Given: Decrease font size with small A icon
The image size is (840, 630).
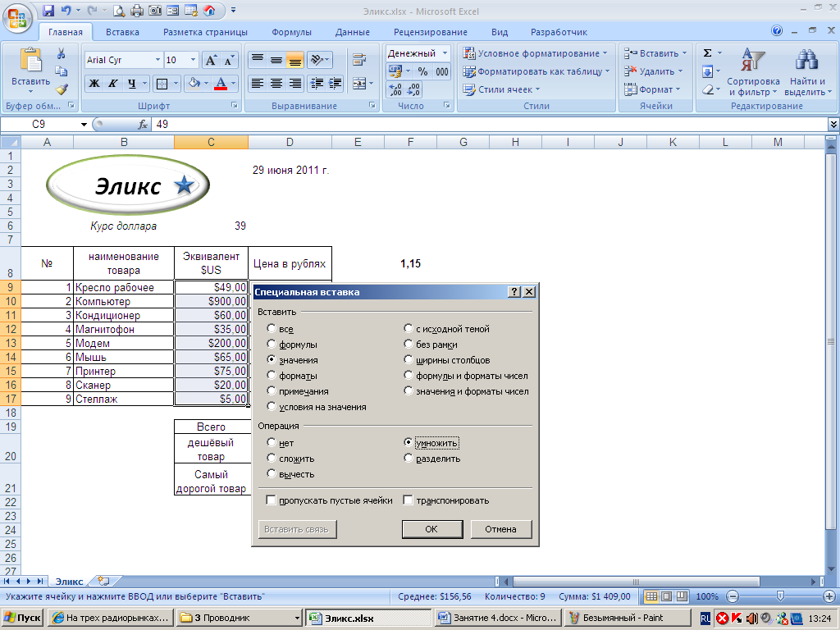Looking at the screenshot, I should [229, 60].
